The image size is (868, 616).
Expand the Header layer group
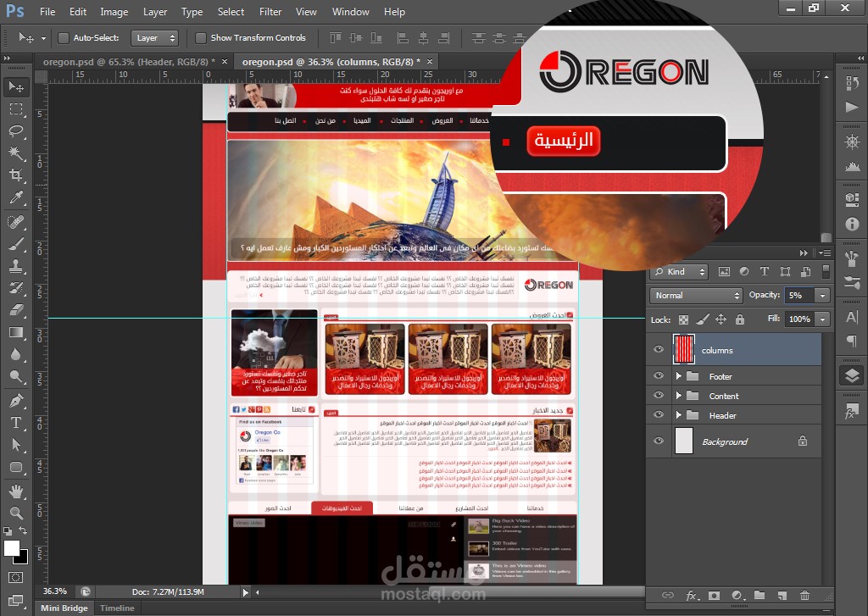click(679, 415)
